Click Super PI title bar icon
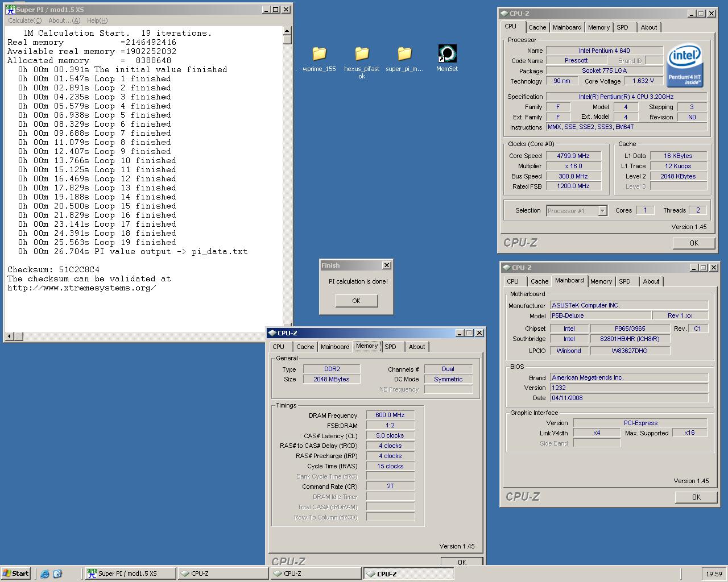Screen dimensions: 728x582 [x=10, y=9]
